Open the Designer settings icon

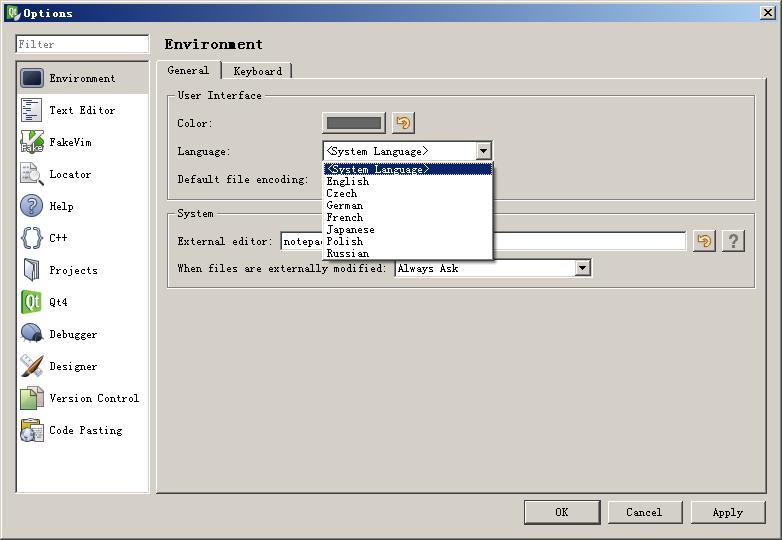click(32, 366)
